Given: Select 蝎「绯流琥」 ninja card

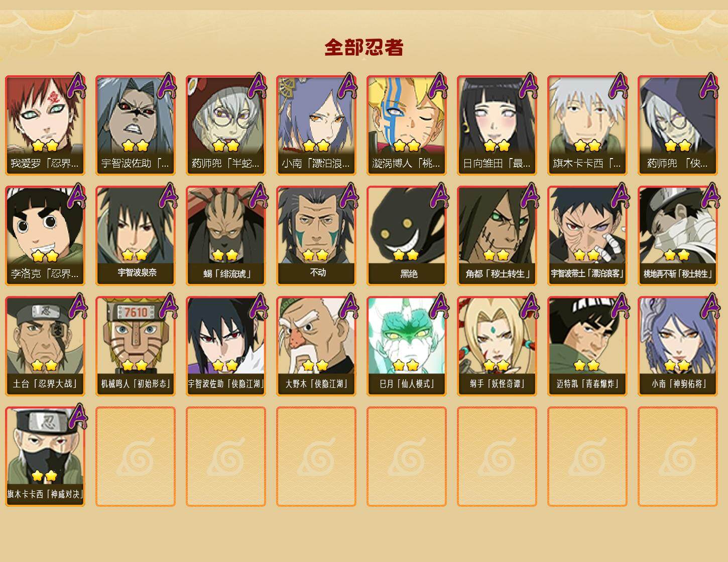Looking at the screenshot, I should (225, 235).
